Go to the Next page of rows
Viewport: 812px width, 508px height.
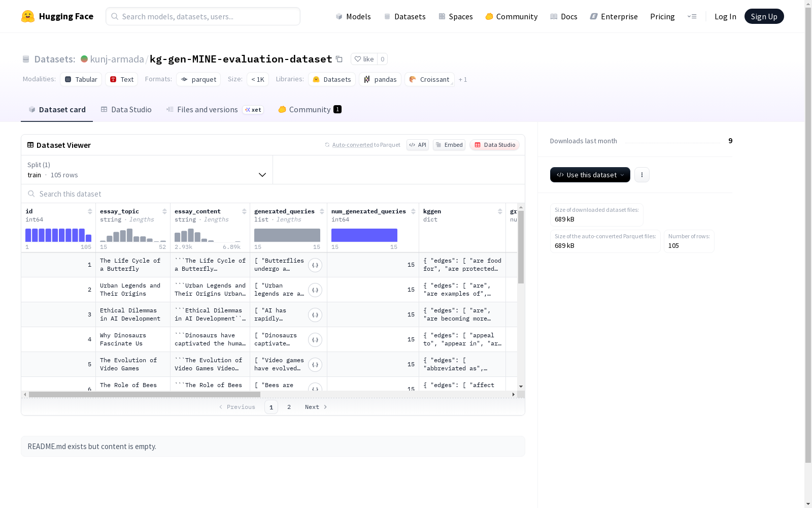tap(316, 407)
